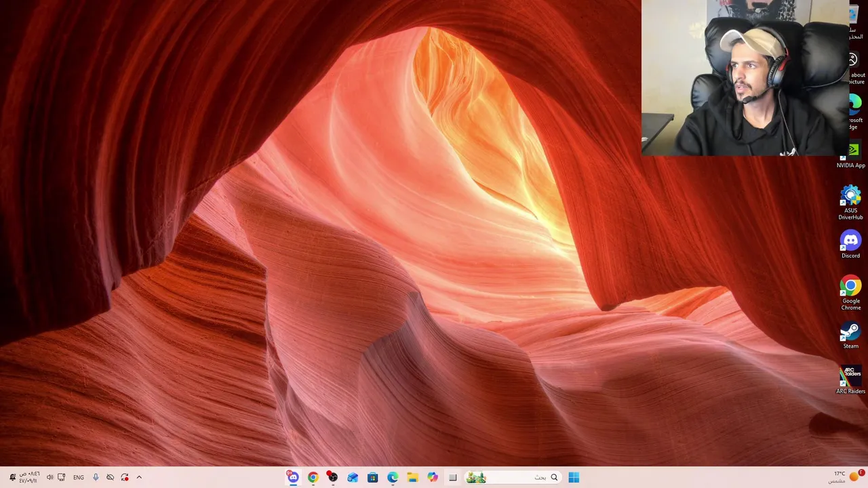Screen dimensions: 868x488
Task: Click the microphone tray icon
Action: click(96, 477)
